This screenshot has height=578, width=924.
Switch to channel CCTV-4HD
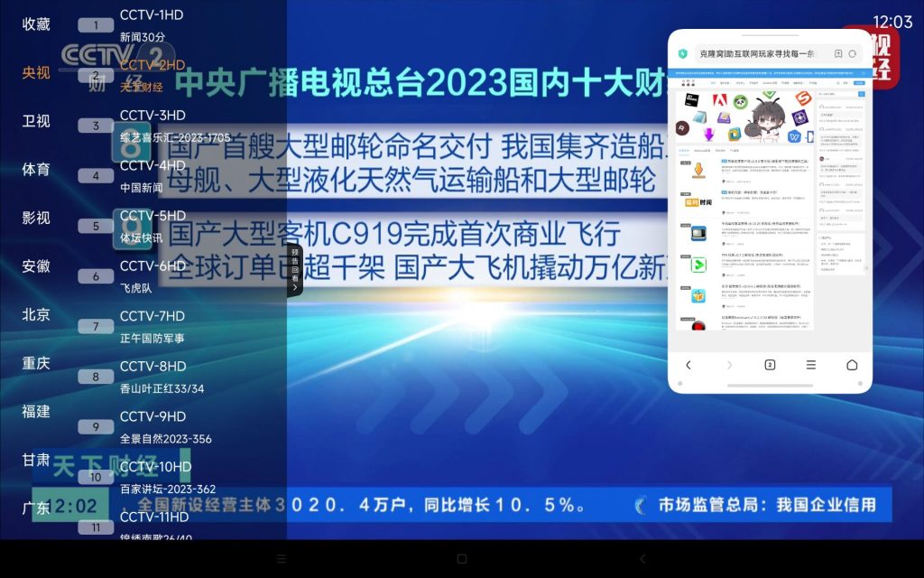pyautogui.click(x=152, y=165)
